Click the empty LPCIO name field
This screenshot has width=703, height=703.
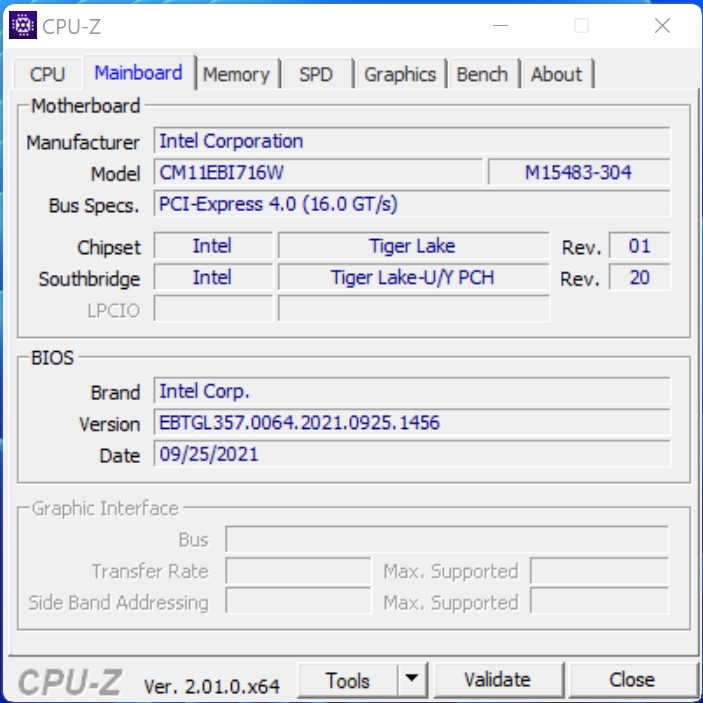pos(413,308)
